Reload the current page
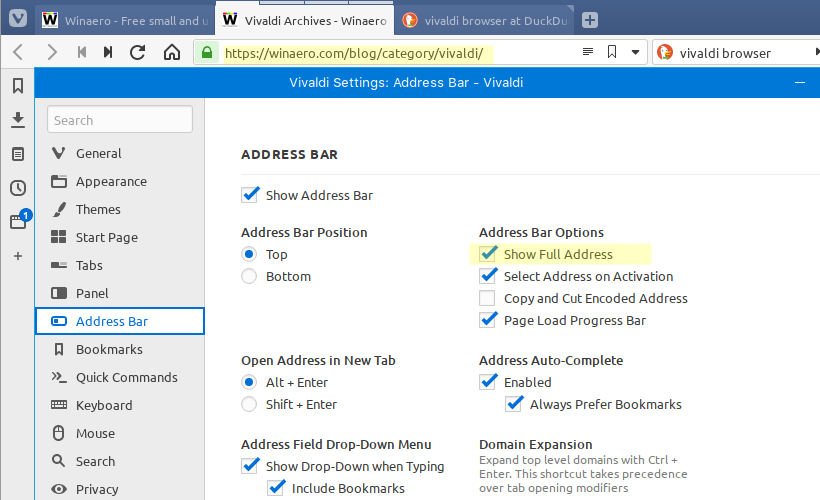This screenshot has width=820, height=500. (138, 52)
